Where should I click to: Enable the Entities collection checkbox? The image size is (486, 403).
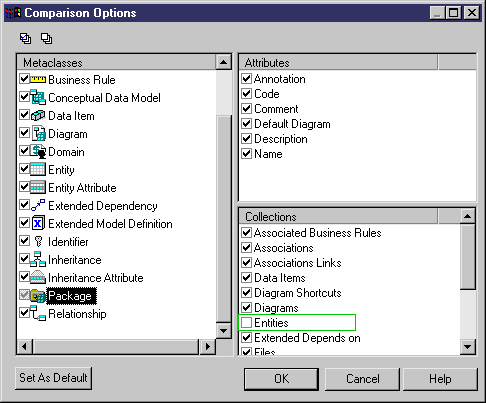pyautogui.click(x=246, y=322)
